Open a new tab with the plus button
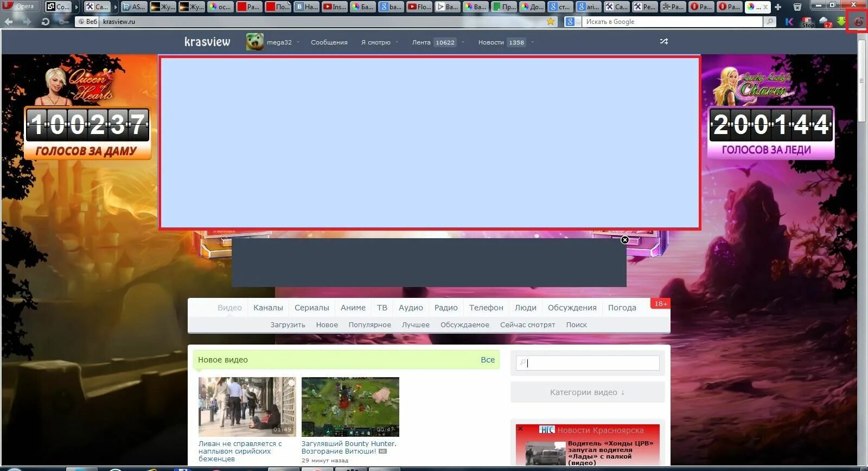This screenshot has width=868, height=471. pos(778,7)
